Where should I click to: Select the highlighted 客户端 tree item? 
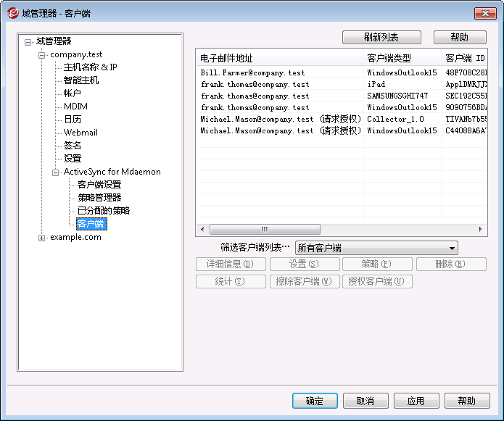[x=91, y=224]
